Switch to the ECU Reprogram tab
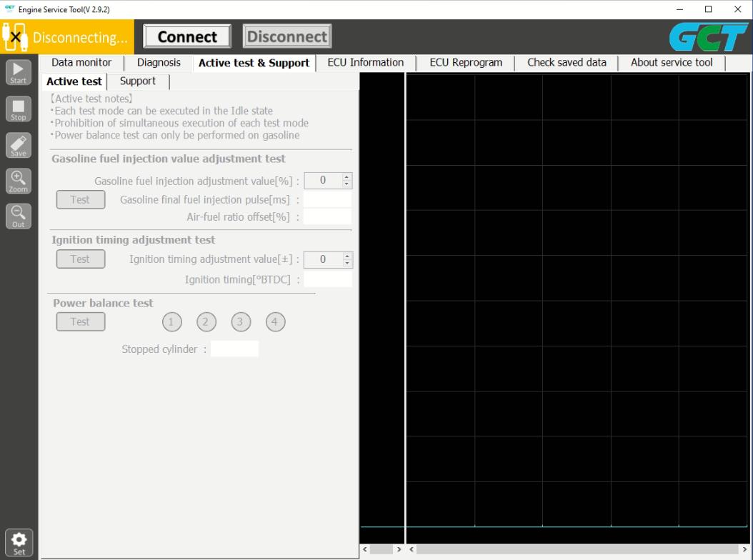The width and height of the screenshot is (753, 560). [x=465, y=62]
